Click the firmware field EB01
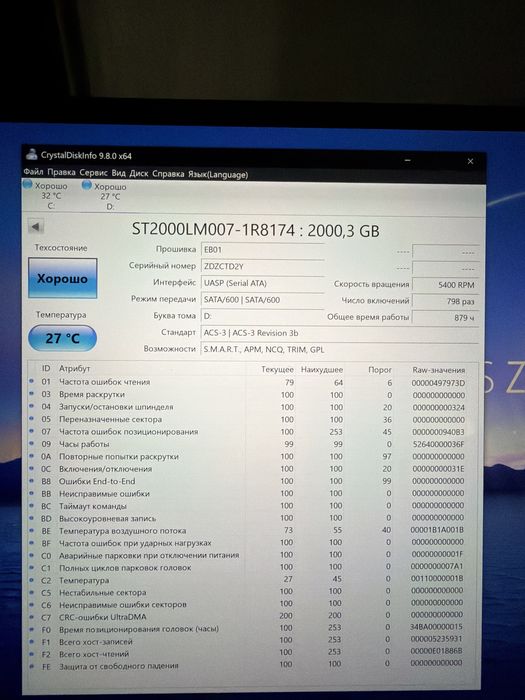 tap(262, 250)
